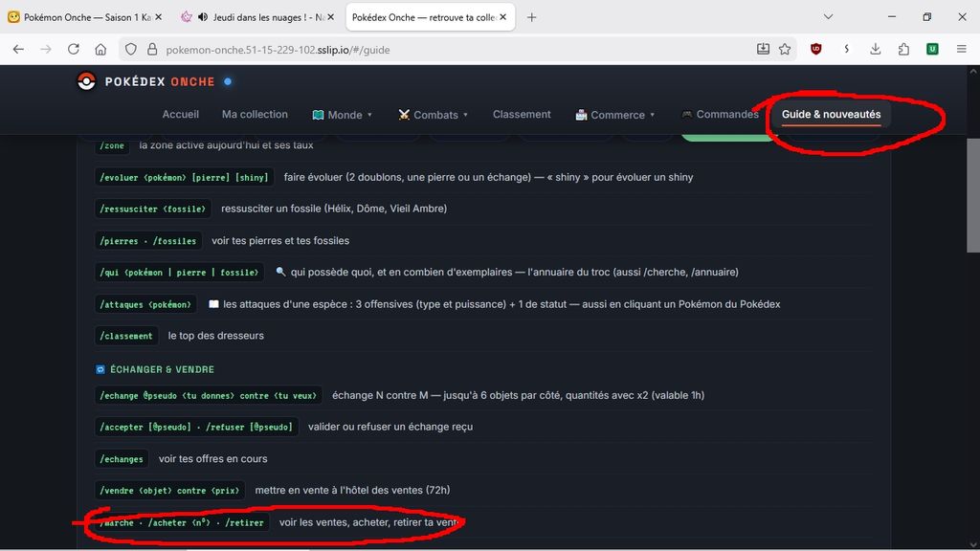Click the /zone command chip

(x=113, y=145)
